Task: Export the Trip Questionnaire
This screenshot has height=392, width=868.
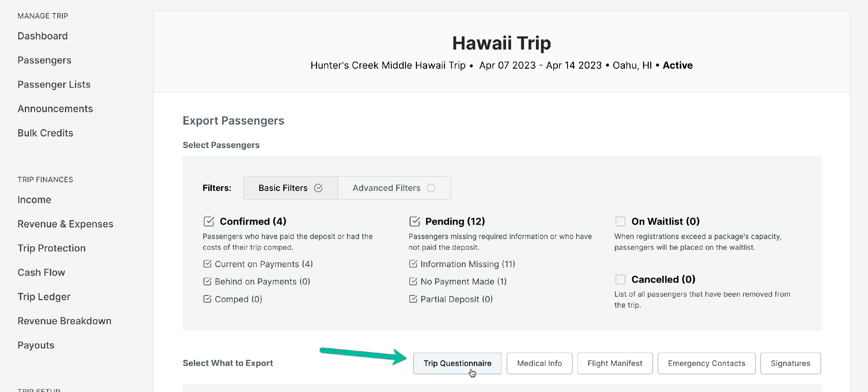Action: point(457,363)
